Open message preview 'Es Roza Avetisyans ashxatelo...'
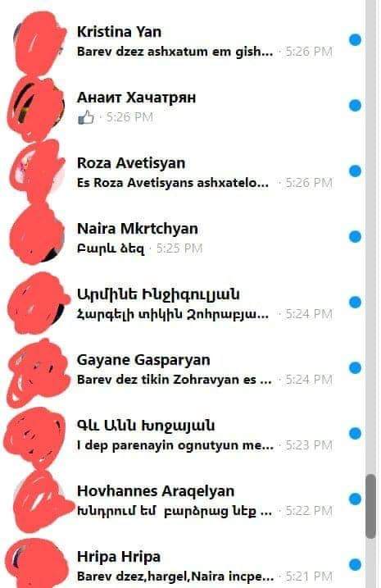 [173, 183]
